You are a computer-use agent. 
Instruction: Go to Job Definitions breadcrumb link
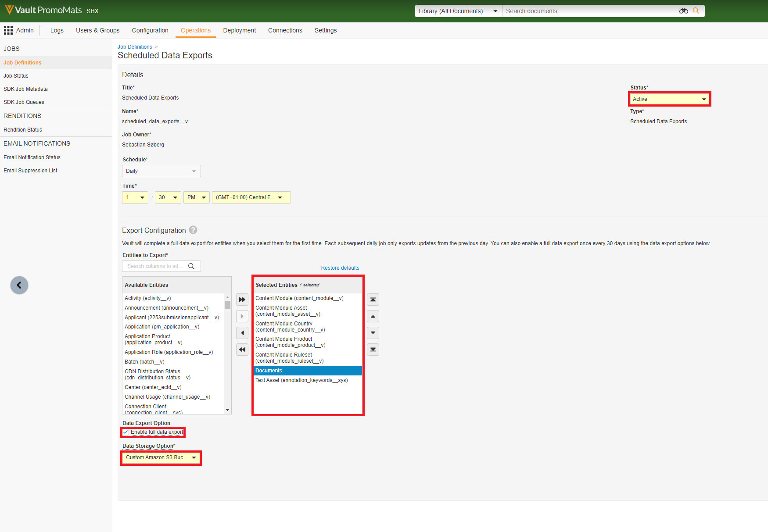tap(135, 47)
